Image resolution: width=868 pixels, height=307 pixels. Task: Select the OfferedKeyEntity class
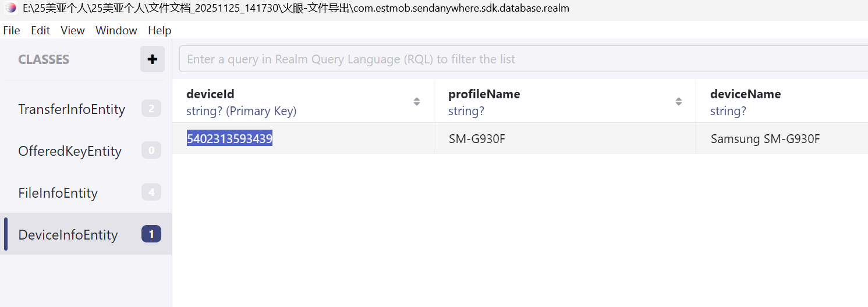pos(70,151)
